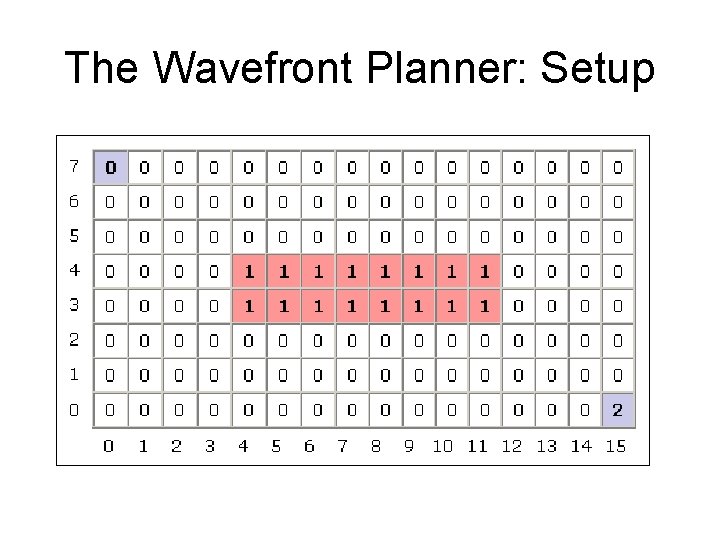The width and height of the screenshot is (720, 540).
Task: Select the goal cell labeled 2
Action: [x=617, y=409]
